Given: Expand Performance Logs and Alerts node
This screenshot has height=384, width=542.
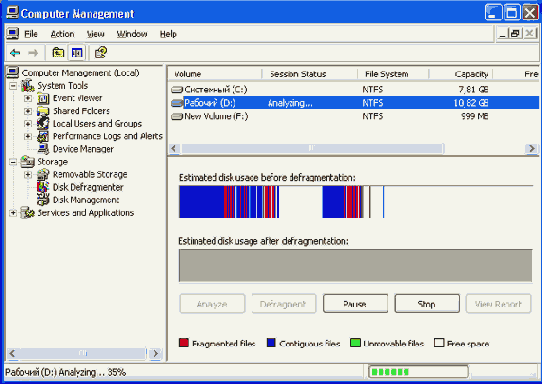Looking at the screenshot, I should [28, 137].
